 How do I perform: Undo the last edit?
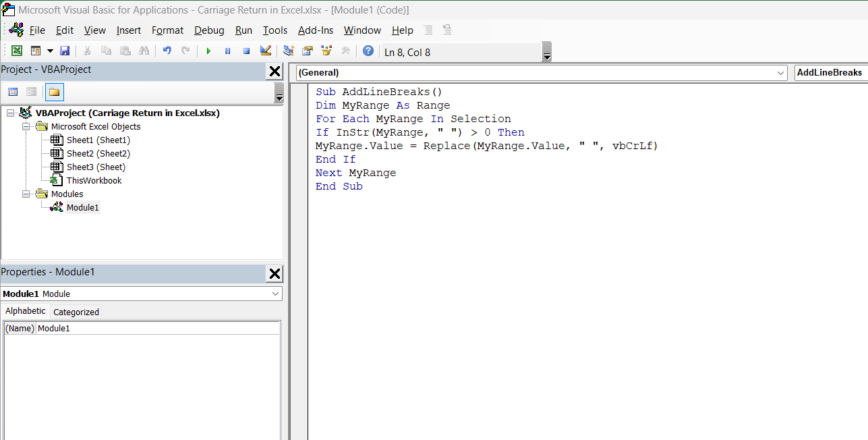point(167,51)
